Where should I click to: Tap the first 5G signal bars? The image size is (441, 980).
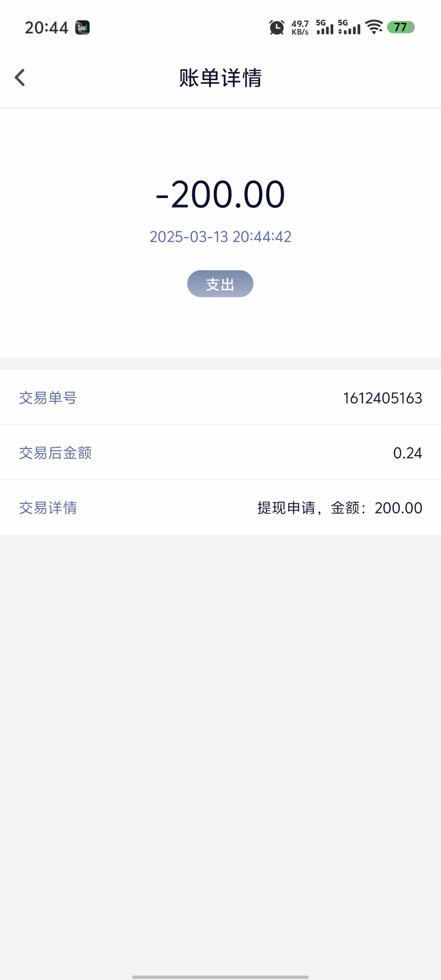click(325, 27)
